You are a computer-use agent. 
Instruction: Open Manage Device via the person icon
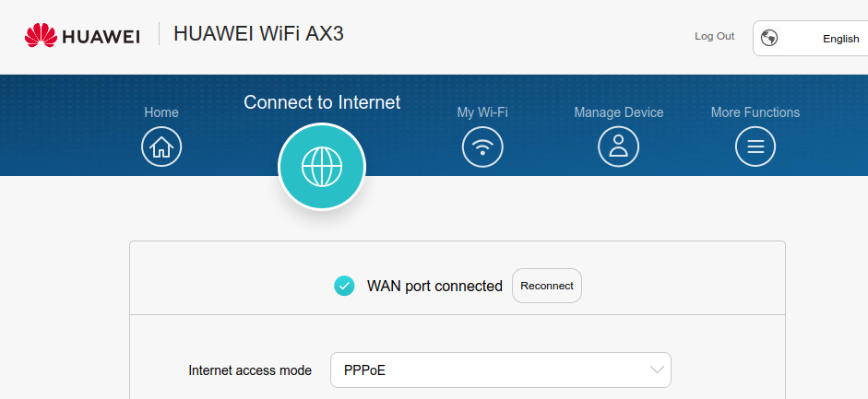tap(618, 147)
